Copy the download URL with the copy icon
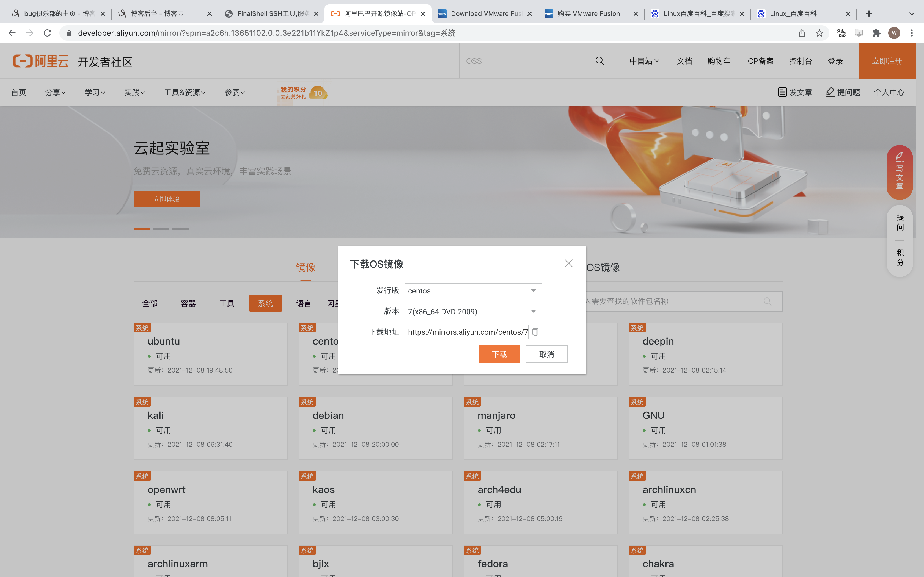This screenshot has width=924, height=577. pos(535,332)
